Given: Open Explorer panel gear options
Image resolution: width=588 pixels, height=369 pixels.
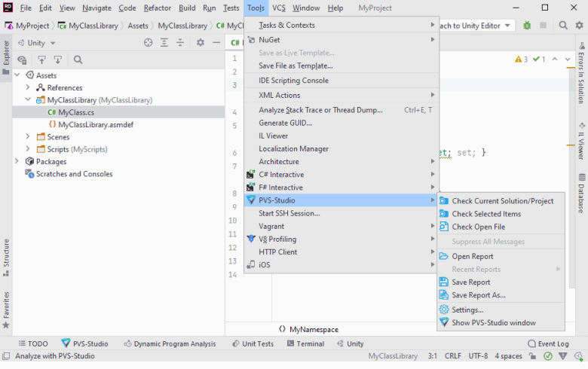Looking at the screenshot, I should click(x=201, y=43).
